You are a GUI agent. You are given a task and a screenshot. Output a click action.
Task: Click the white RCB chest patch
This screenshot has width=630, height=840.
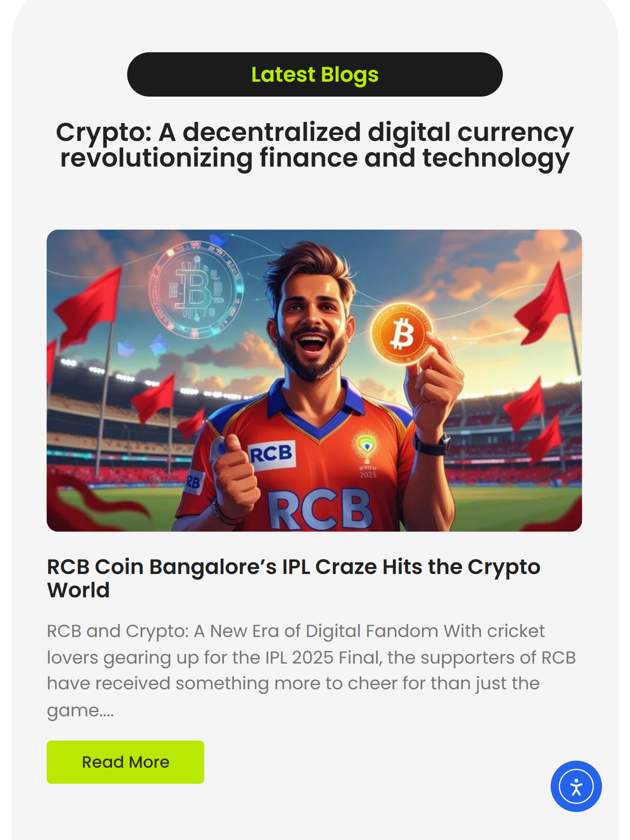click(x=272, y=454)
